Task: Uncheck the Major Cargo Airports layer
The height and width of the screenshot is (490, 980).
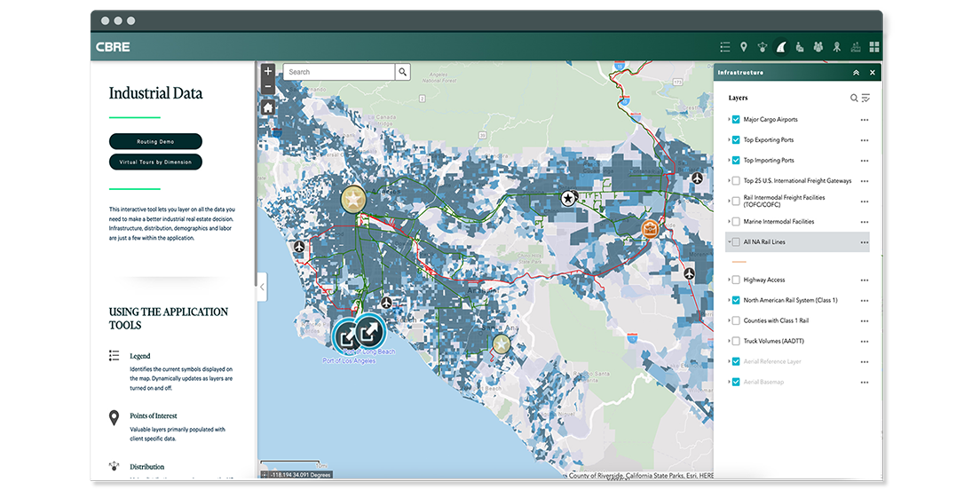Action: (x=736, y=119)
